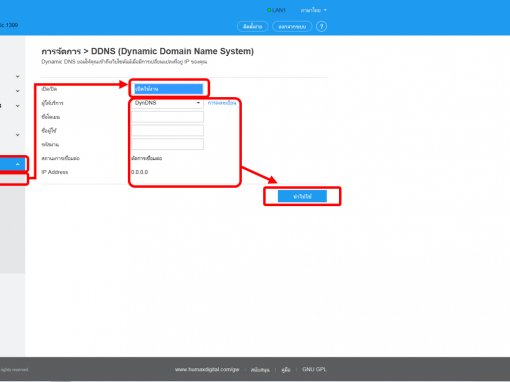Image resolution: width=510 pixels, height=382 pixels.
Task: Open the help question mark icon
Action: 321,26
